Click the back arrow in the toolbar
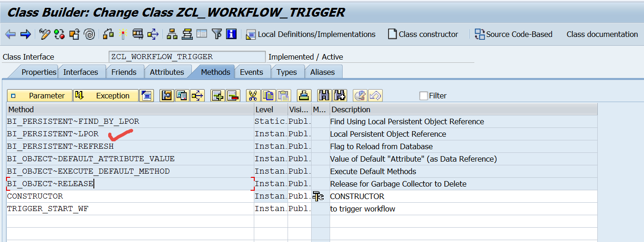This screenshot has height=242, width=644. click(10, 34)
